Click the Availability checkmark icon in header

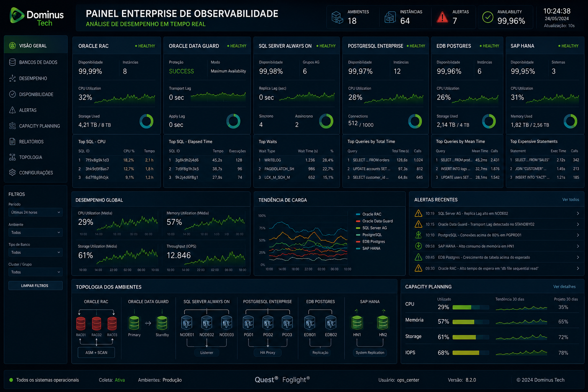click(x=488, y=17)
